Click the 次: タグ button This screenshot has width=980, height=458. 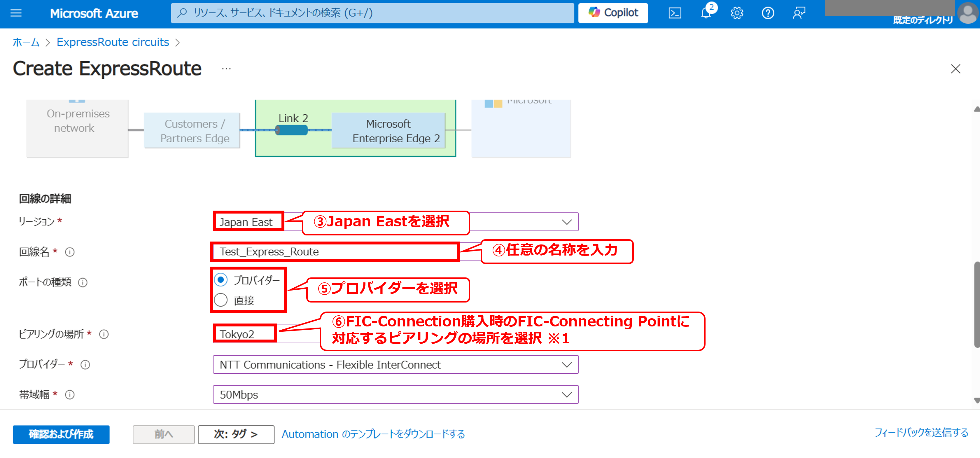pos(235,434)
